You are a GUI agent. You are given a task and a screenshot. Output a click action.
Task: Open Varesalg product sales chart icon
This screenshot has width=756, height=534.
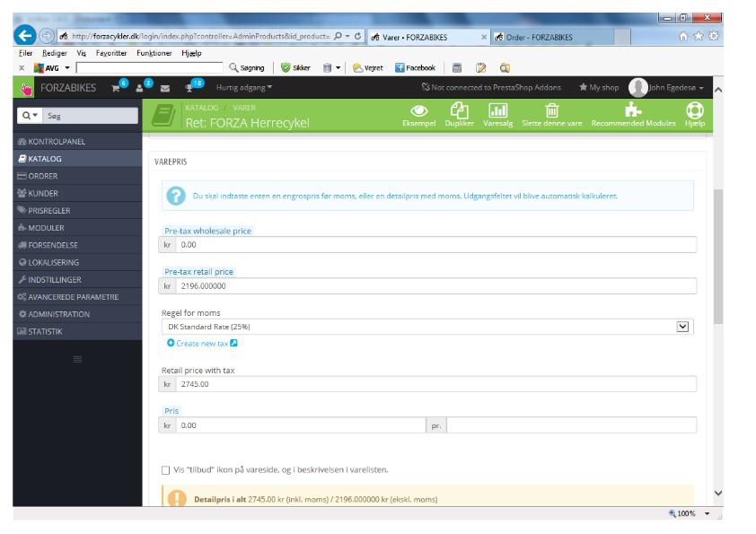click(x=498, y=115)
